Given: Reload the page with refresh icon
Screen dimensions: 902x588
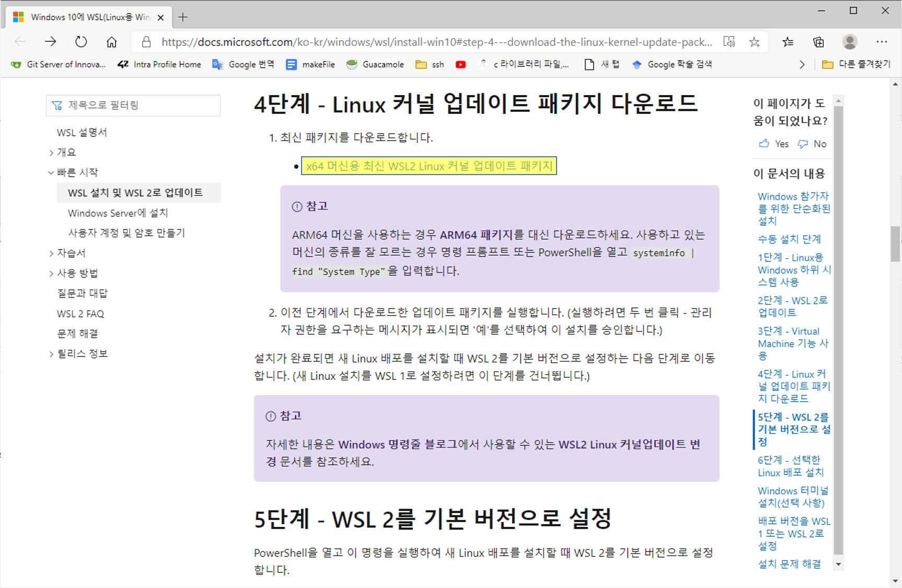Looking at the screenshot, I should click(x=81, y=42).
